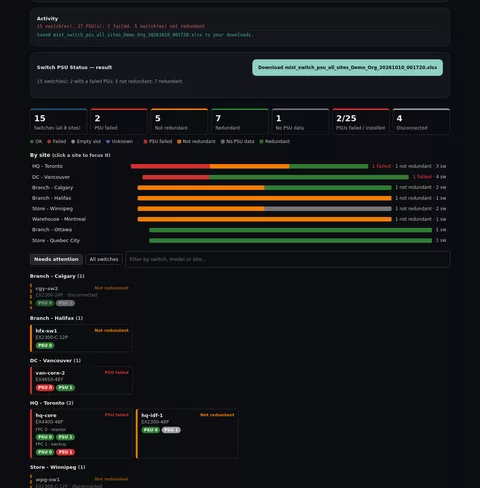The width and height of the screenshot is (480, 488).
Task: Click Not redundant label on hq-idf-1
Action: (217, 415)
